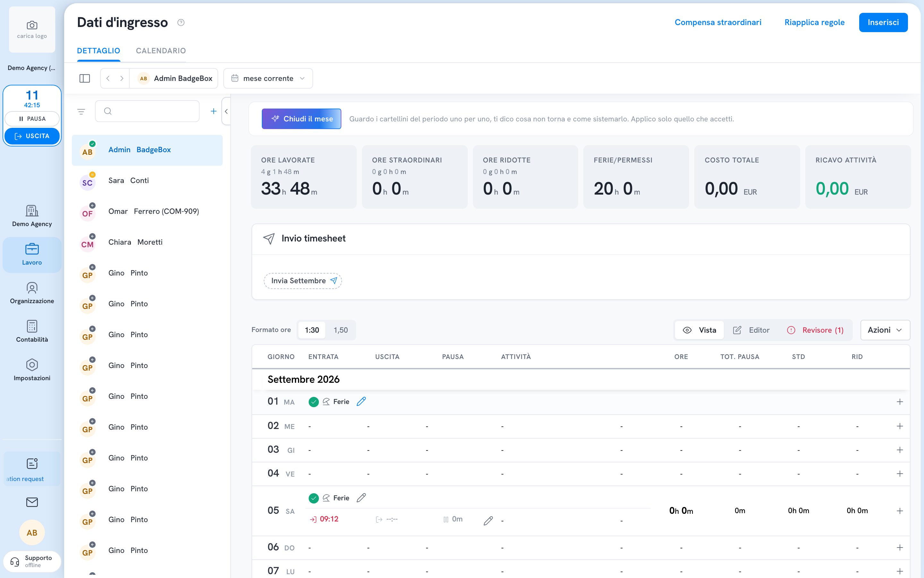Image resolution: width=924 pixels, height=578 pixels.
Task: Open the employee list filter icon
Action: [81, 112]
